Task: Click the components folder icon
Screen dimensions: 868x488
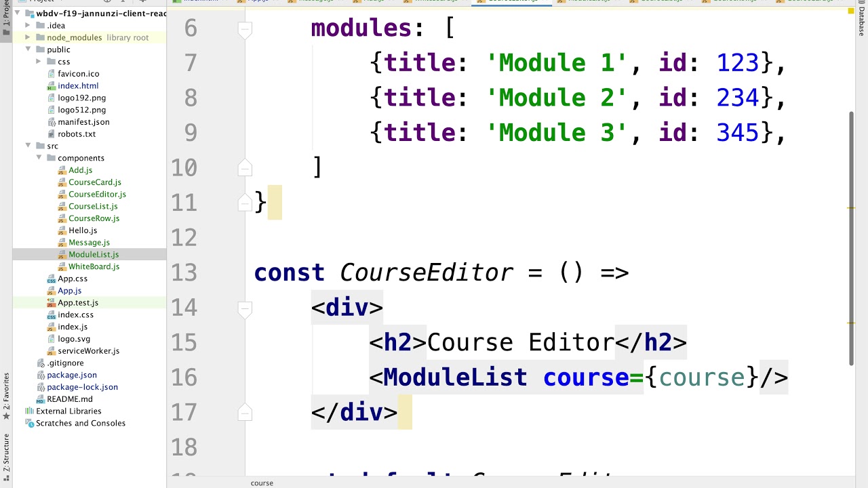Action: tap(52, 158)
